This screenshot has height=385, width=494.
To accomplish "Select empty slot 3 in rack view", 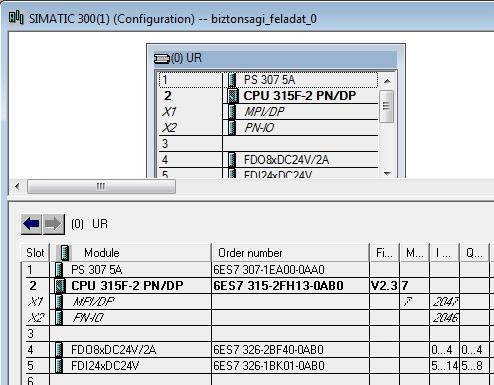I will (269, 144).
